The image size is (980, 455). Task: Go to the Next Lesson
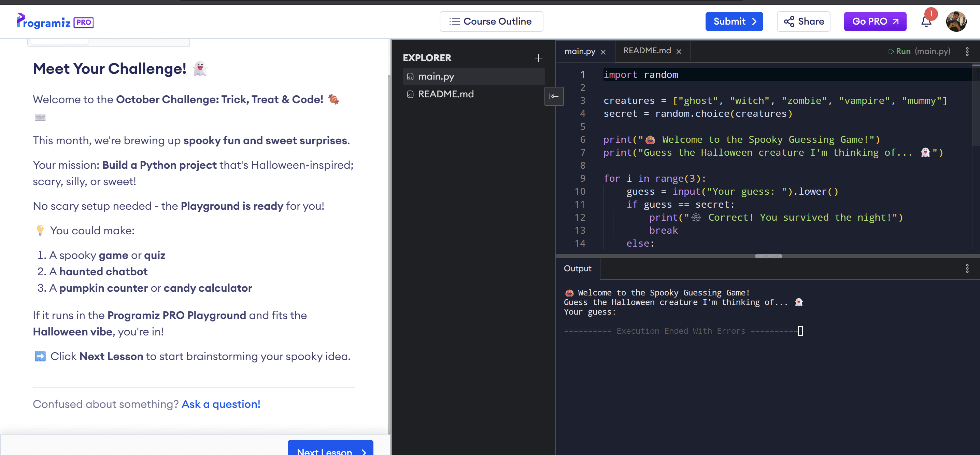click(x=330, y=451)
